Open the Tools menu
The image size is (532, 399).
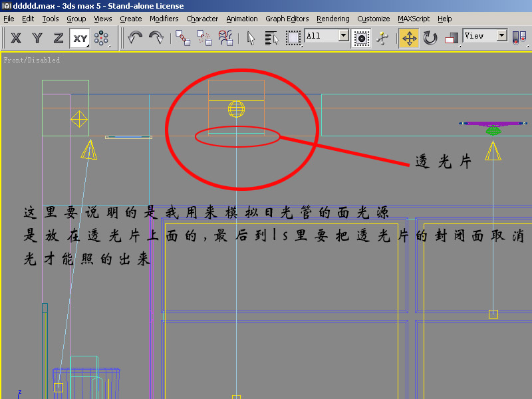click(x=51, y=19)
